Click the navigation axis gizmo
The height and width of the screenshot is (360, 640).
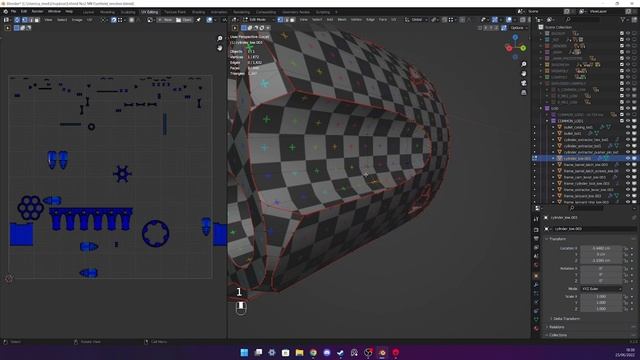click(x=516, y=46)
